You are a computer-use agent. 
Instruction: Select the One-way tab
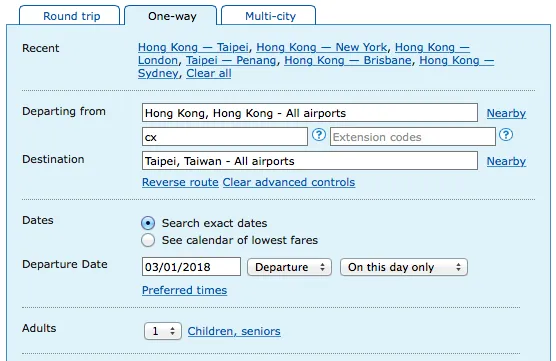tap(171, 16)
